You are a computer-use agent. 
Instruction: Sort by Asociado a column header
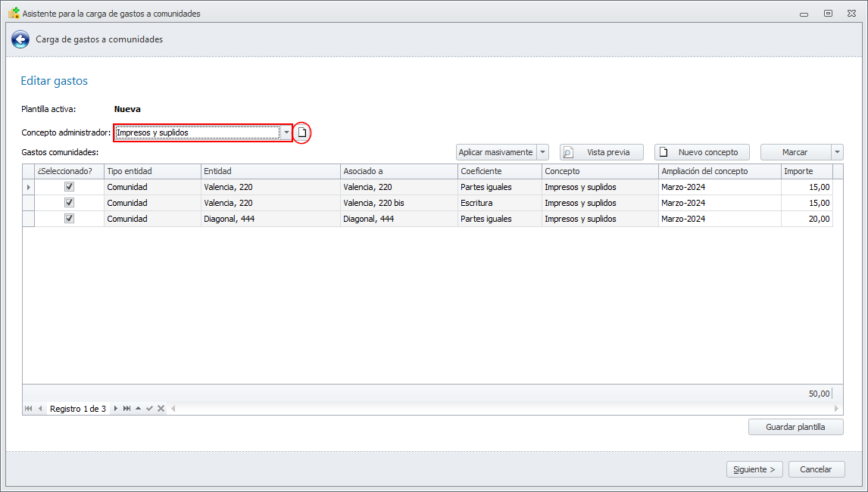(399, 172)
